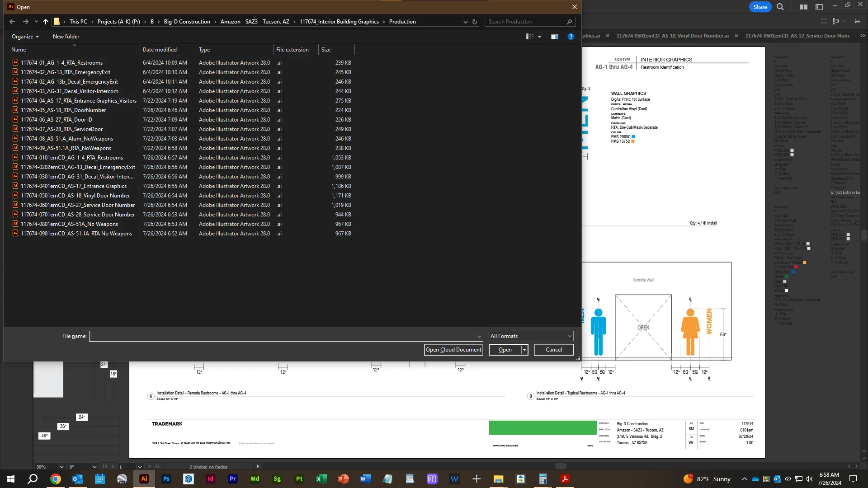Open InDesign from the taskbar
This screenshot has width=868, height=488.
click(x=211, y=479)
